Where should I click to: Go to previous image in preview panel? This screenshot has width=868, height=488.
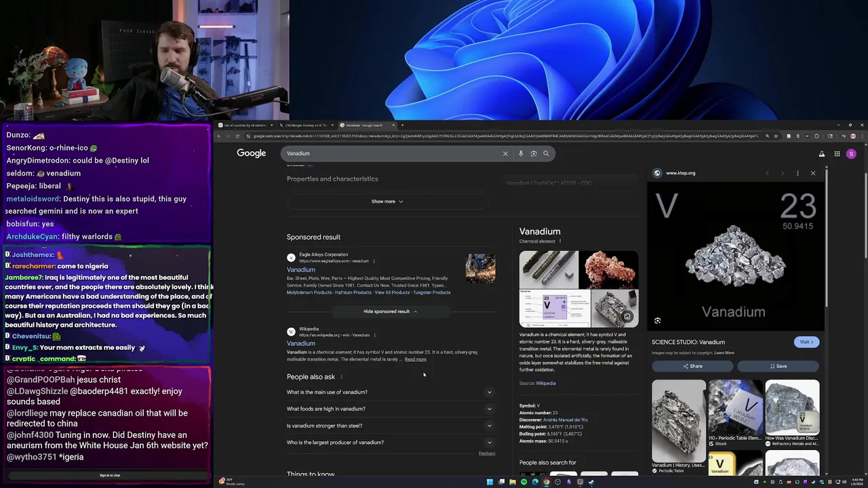pyautogui.click(x=768, y=173)
